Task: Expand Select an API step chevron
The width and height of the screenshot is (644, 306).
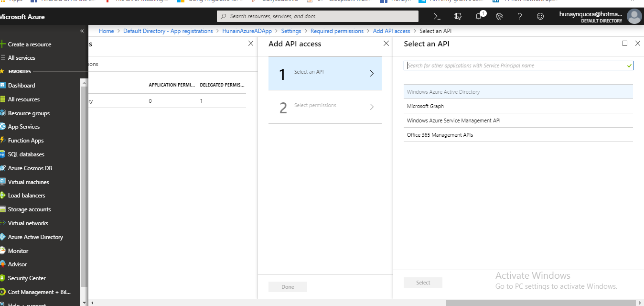Action: pos(372,74)
